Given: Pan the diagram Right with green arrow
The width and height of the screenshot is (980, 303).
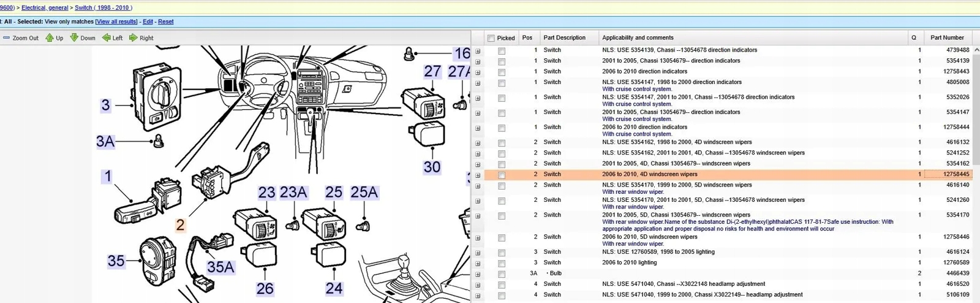Looking at the screenshot, I should tap(133, 38).
